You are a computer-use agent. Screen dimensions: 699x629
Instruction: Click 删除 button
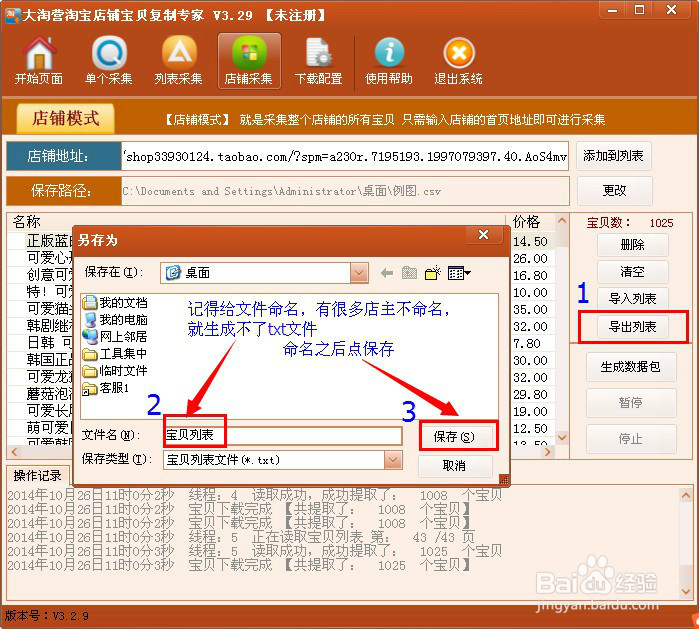click(633, 245)
